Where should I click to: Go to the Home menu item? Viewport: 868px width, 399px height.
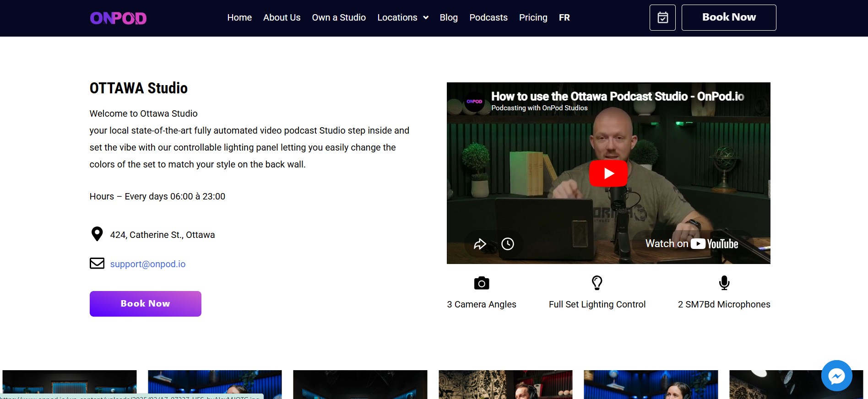coord(239,18)
